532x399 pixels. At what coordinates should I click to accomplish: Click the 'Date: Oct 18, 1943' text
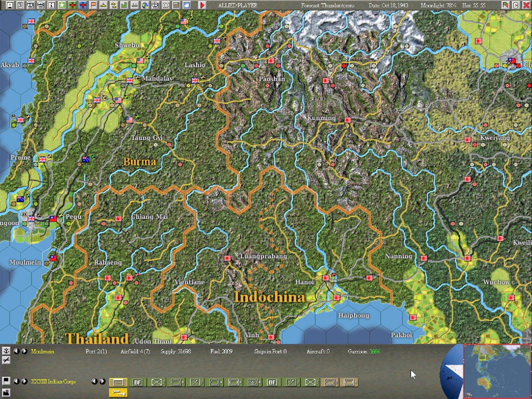pyautogui.click(x=388, y=5)
